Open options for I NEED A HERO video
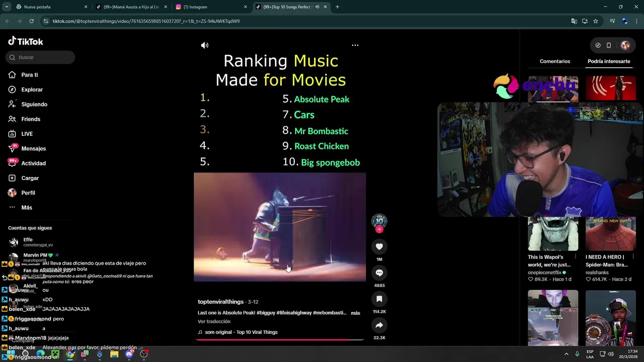The width and height of the screenshot is (644, 362). (633, 257)
